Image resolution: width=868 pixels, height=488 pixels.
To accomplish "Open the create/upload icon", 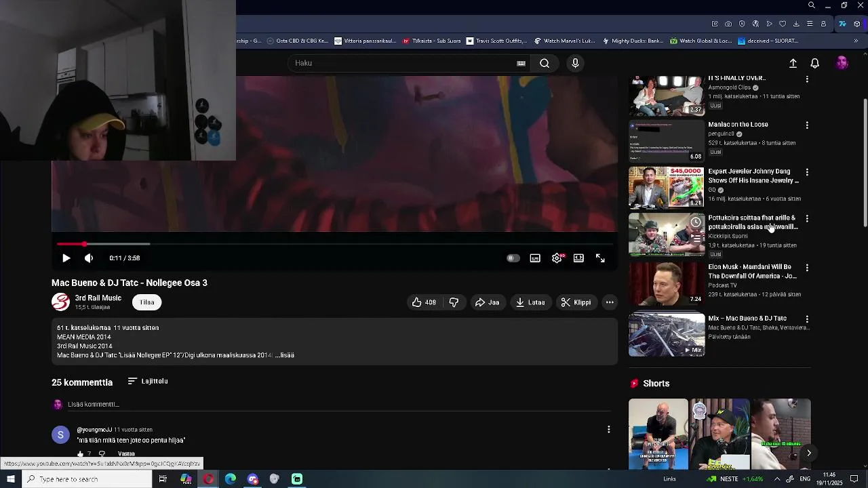I will tap(793, 63).
